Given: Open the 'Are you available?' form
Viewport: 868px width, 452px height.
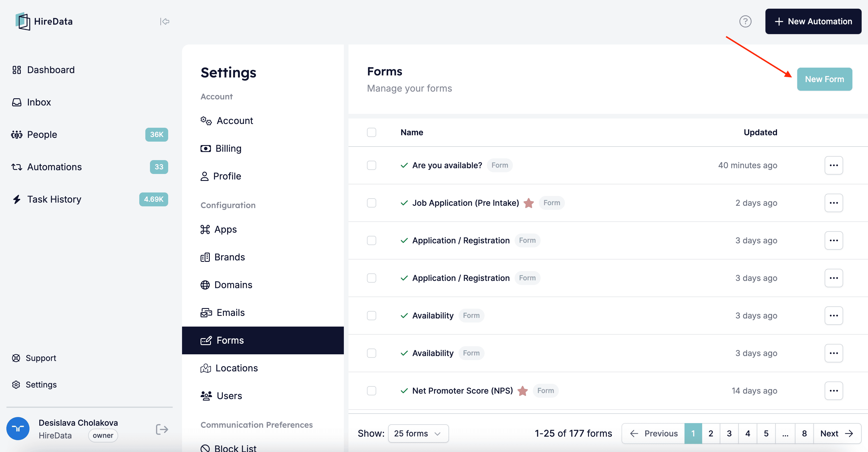Looking at the screenshot, I should 447,166.
